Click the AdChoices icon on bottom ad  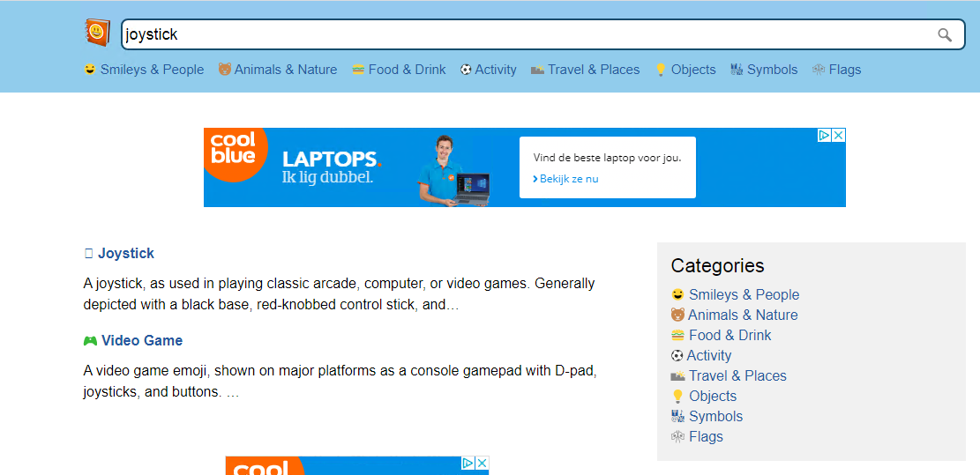(468, 464)
